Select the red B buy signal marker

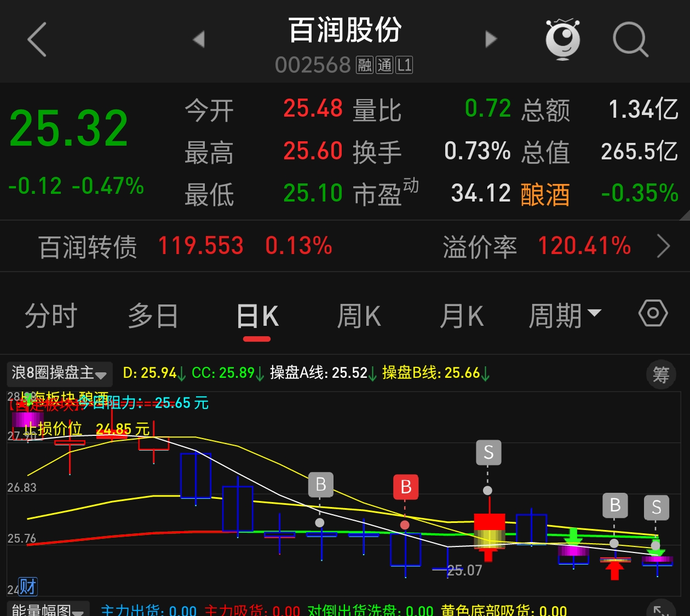click(x=406, y=487)
